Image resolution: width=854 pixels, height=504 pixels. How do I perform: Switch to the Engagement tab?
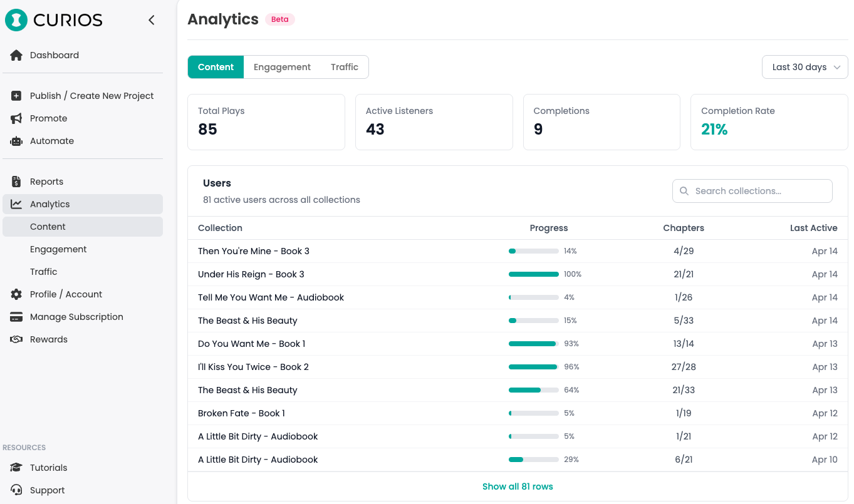click(282, 67)
